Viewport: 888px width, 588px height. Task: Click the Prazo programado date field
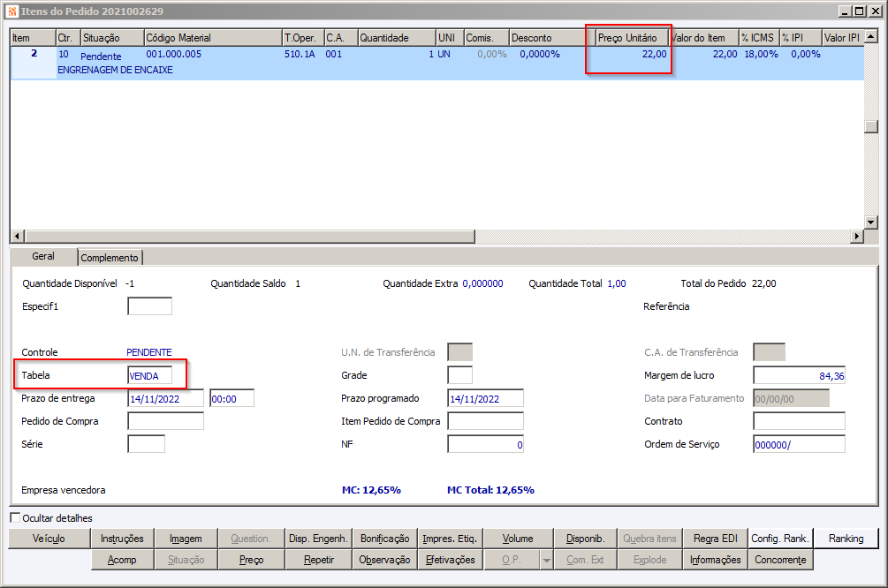(x=485, y=398)
